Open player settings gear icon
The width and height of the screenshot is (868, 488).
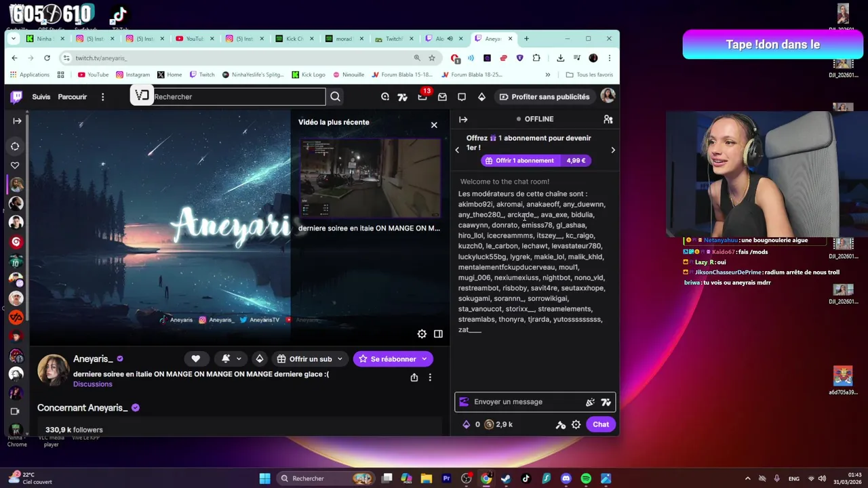[422, 333]
